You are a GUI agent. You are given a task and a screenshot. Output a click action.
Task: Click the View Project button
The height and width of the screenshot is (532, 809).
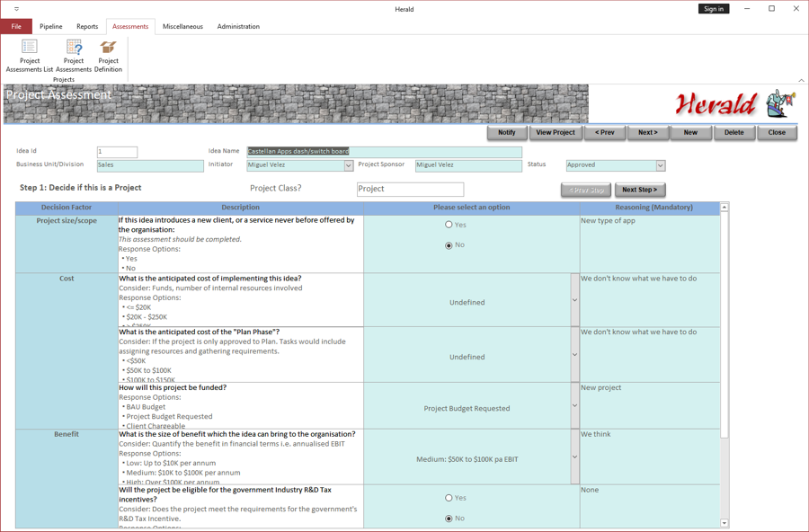click(556, 133)
